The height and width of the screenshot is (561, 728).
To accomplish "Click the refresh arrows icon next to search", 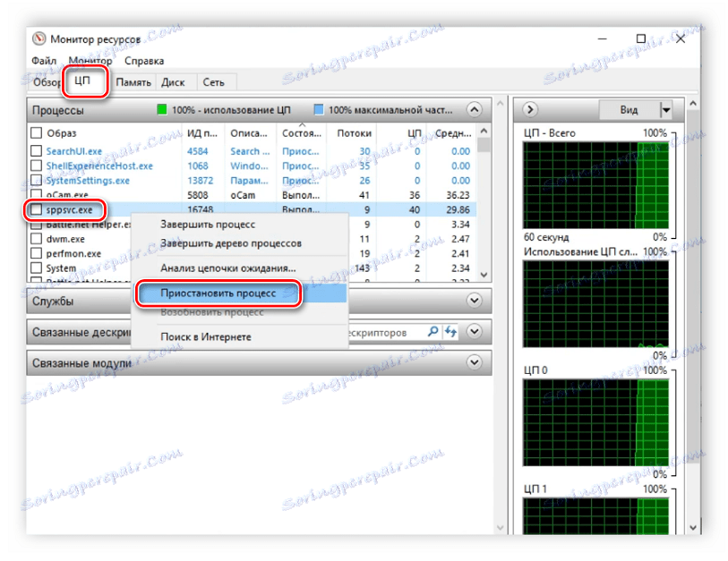I will [x=450, y=331].
